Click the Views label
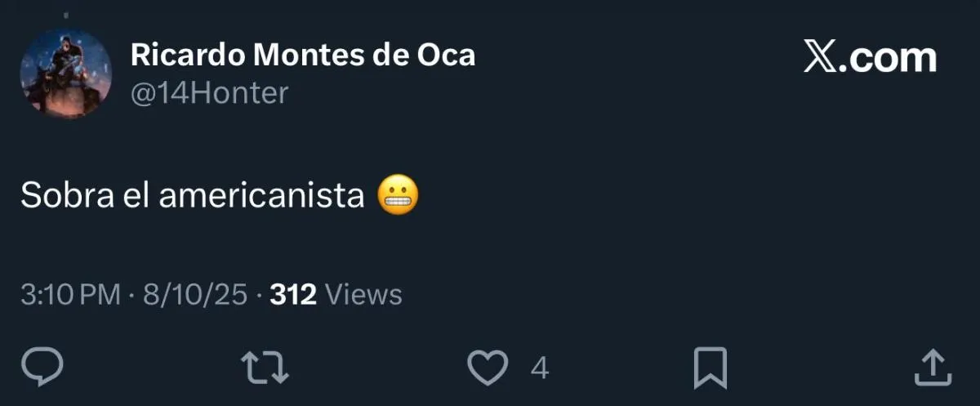The height and width of the screenshot is (406, 980). (363, 294)
